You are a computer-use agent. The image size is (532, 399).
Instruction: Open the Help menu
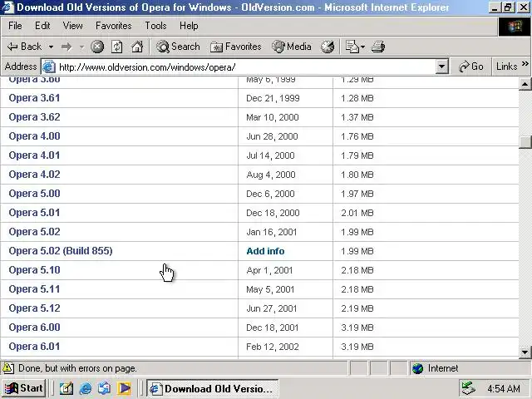tap(189, 26)
